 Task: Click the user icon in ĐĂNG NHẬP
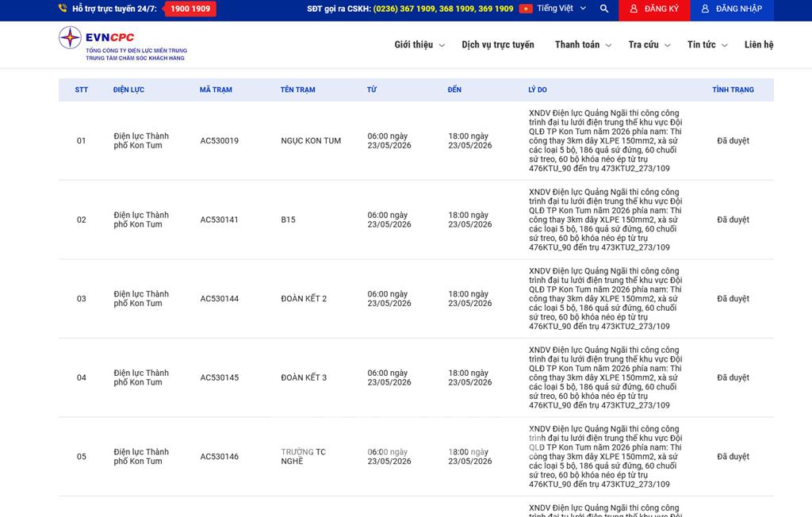pos(705,9)
